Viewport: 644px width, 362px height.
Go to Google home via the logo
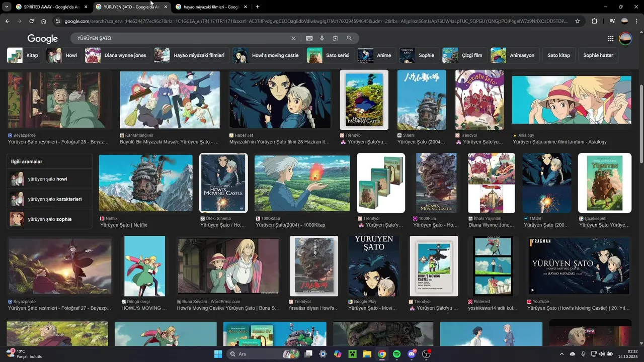coord(43,39)
